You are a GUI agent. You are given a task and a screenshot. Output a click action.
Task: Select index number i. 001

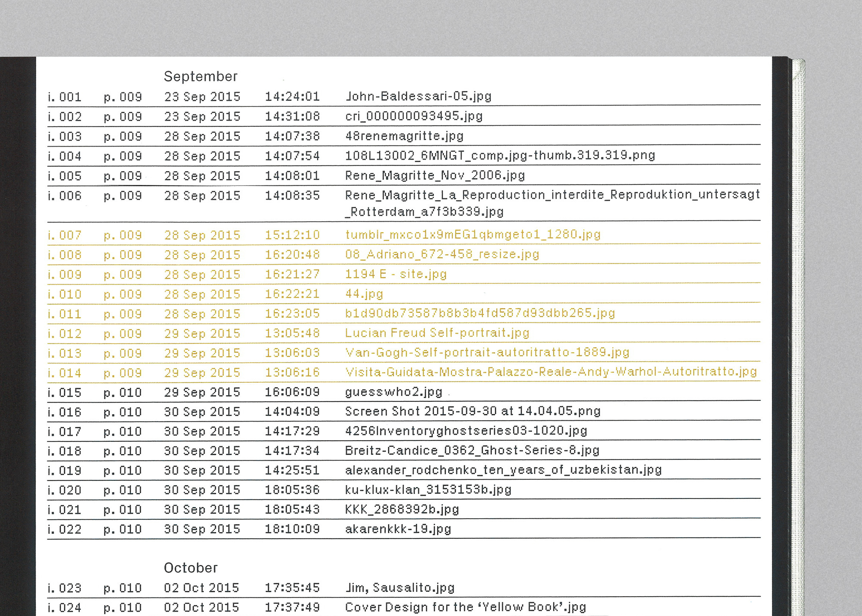click(65, 97)
